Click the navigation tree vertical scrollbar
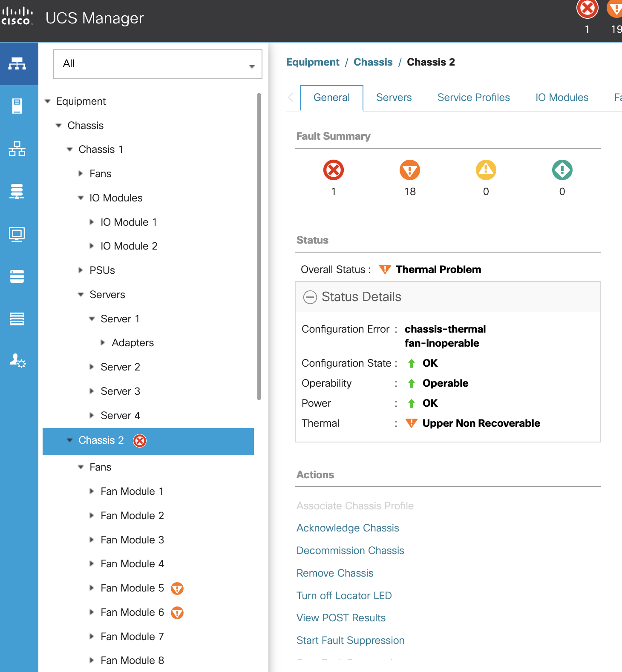The width and height of the screenshot is (622, 672). pos(259,247)
